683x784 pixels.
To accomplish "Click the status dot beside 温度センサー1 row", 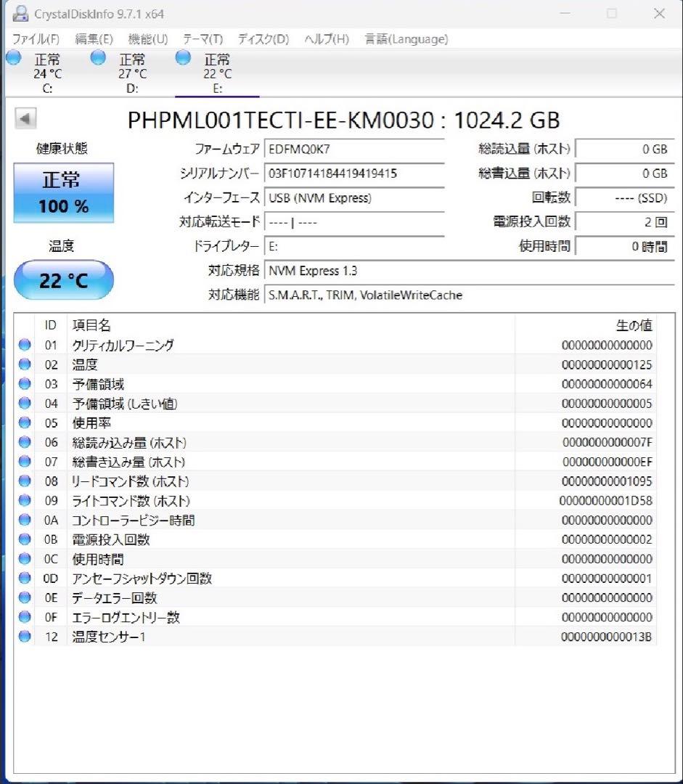I will click(25, 637).
